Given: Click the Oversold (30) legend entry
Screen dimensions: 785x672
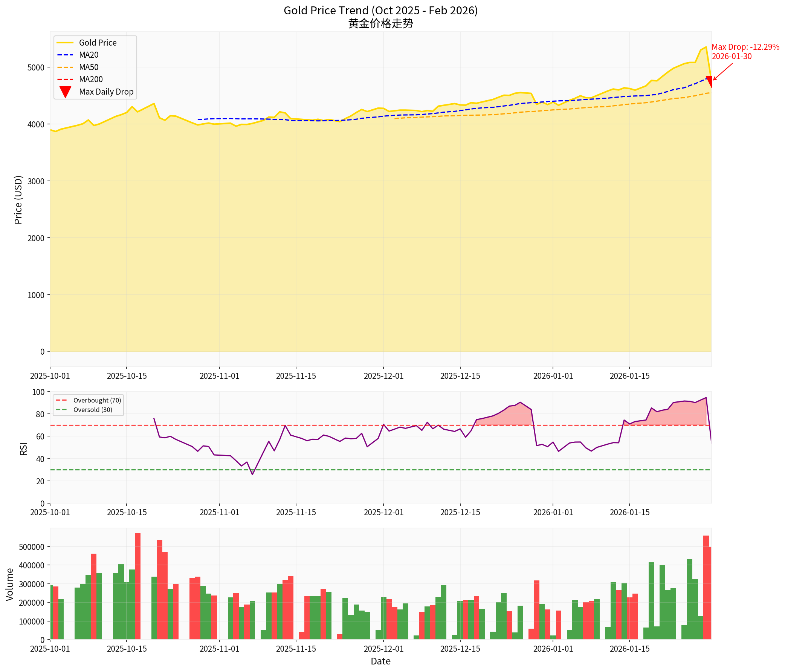Looking at the screenshot, I should [92, 410].
